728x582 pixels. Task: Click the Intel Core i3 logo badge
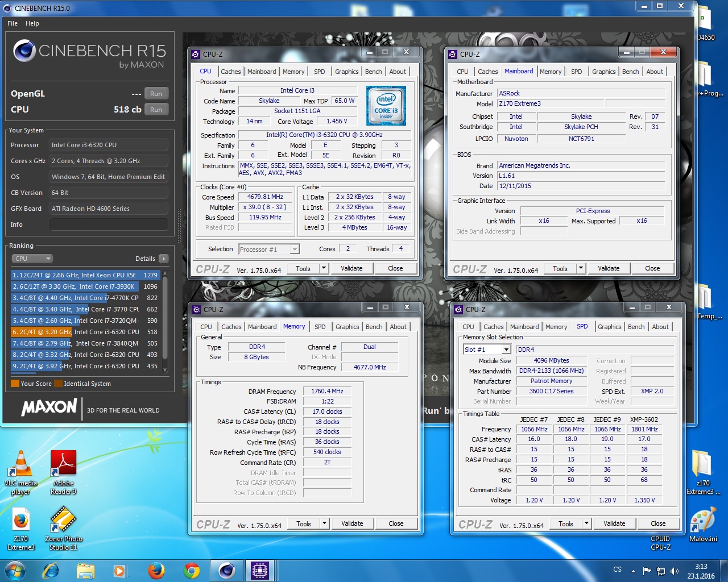386,106
